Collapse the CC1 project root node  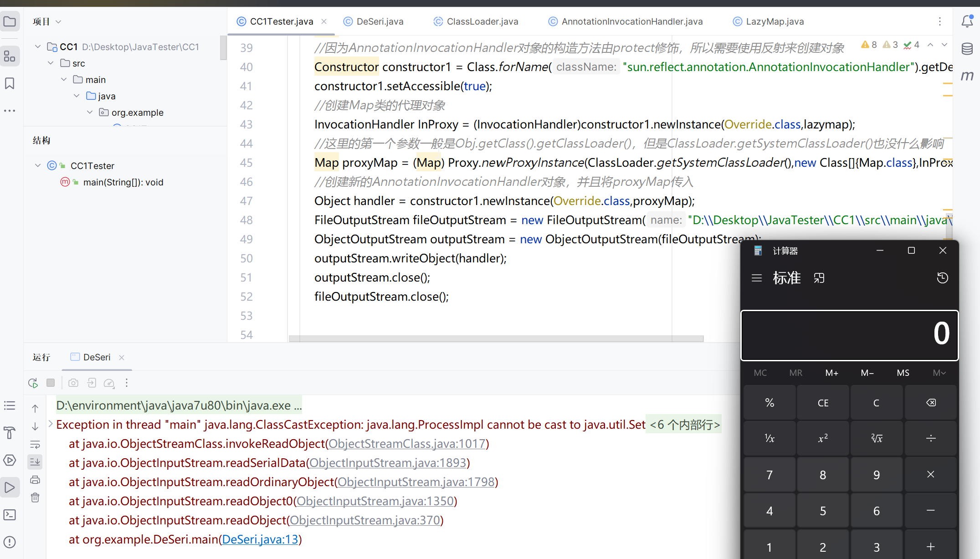(38, 46)
